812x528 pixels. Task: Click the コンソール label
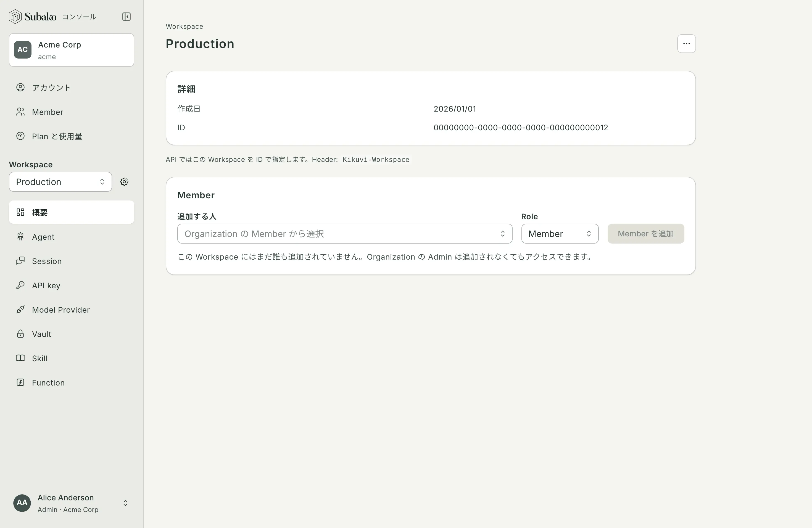pyautogui.click(x=79, y=17)
